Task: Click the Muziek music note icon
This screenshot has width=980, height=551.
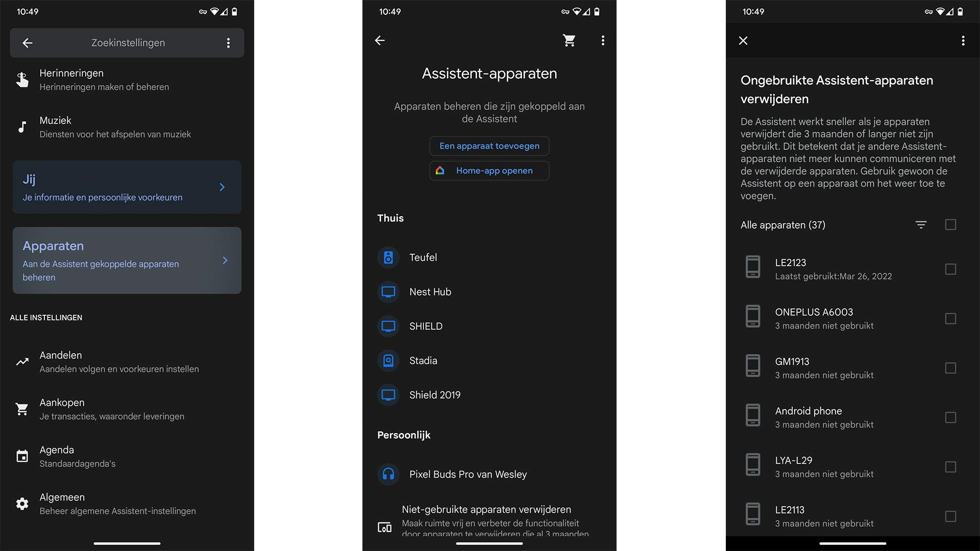Action: tap(22, 127)
